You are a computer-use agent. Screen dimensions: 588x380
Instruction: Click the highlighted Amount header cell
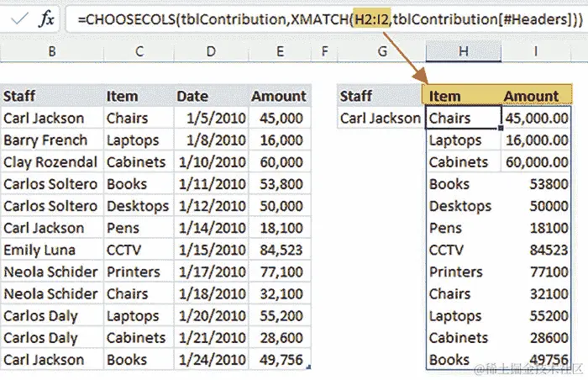(536, 95)
